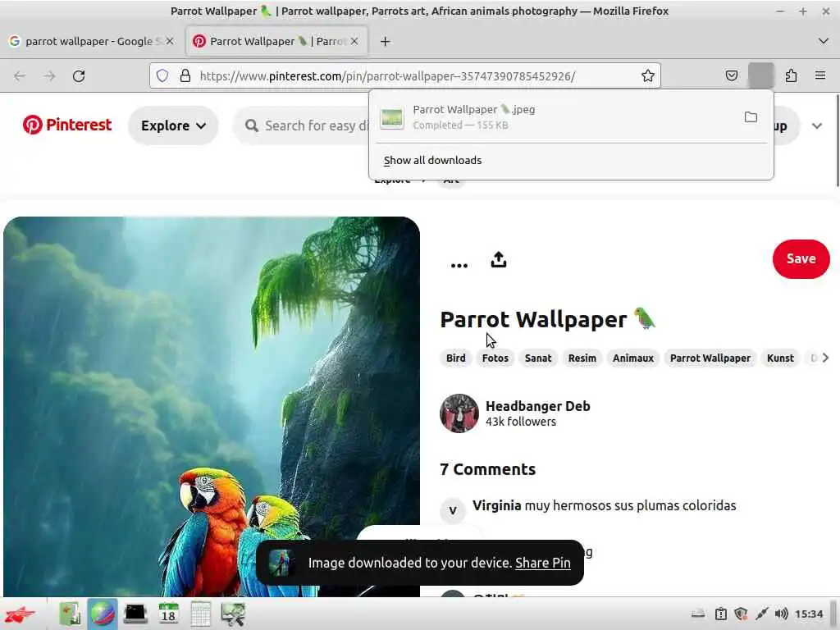The height and width of the screenshot is (630, 840).
Task: Click the tray clipboard icon
Action: tap(720, 614)
